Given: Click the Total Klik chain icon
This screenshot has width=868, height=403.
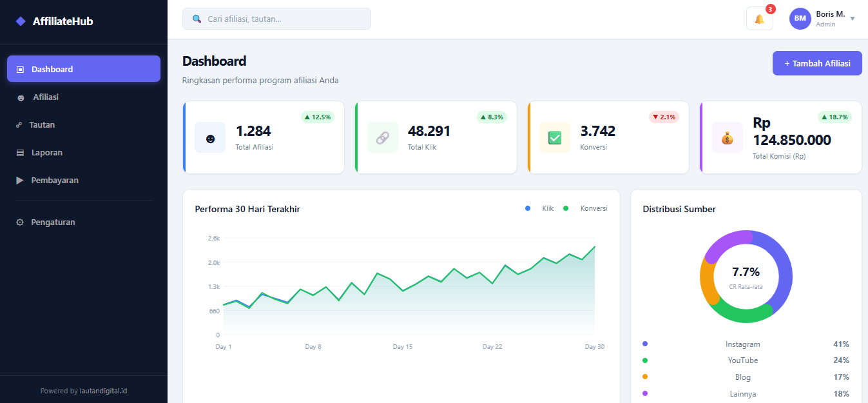Looking at the screenshot, I should (383, 137).
